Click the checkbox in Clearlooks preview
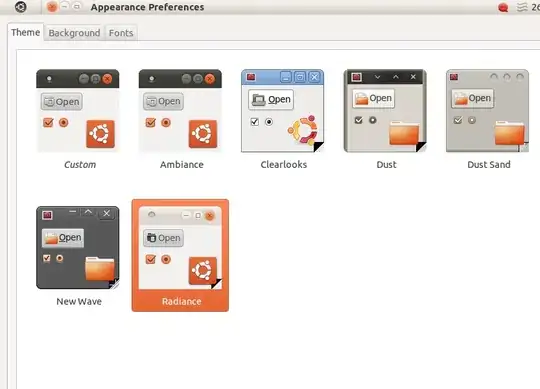This screenshot has width=540, height=389. [255, 122]
